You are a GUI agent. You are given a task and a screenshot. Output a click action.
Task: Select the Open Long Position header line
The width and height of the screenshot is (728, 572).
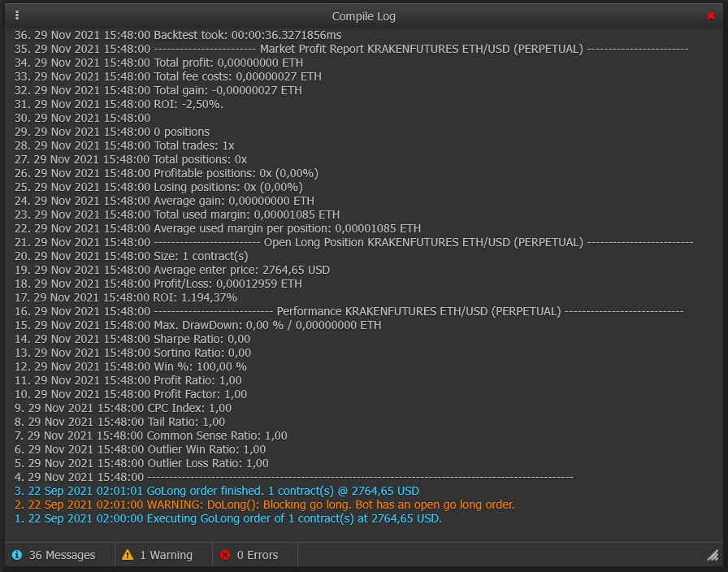[x=354, y=242]
